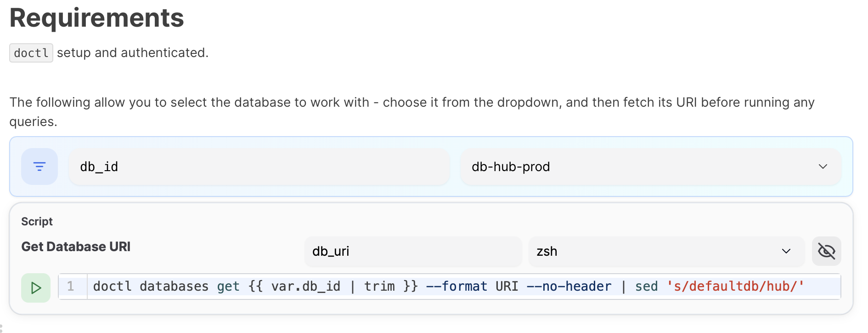868x333 pixels.
Task: Focus the db_id variable name field
Action: point(259,166)
